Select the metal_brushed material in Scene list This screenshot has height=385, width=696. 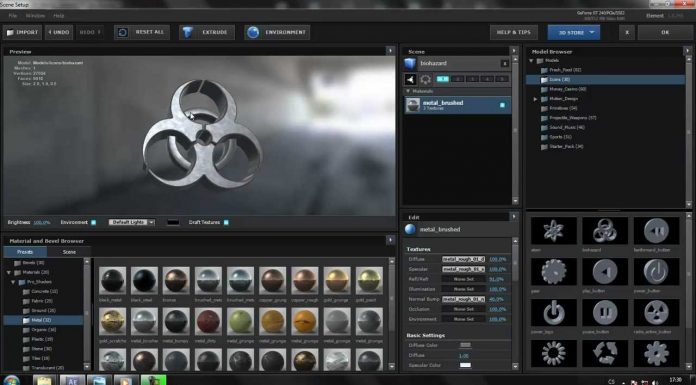pyautogui.click(x=458, y=105)
